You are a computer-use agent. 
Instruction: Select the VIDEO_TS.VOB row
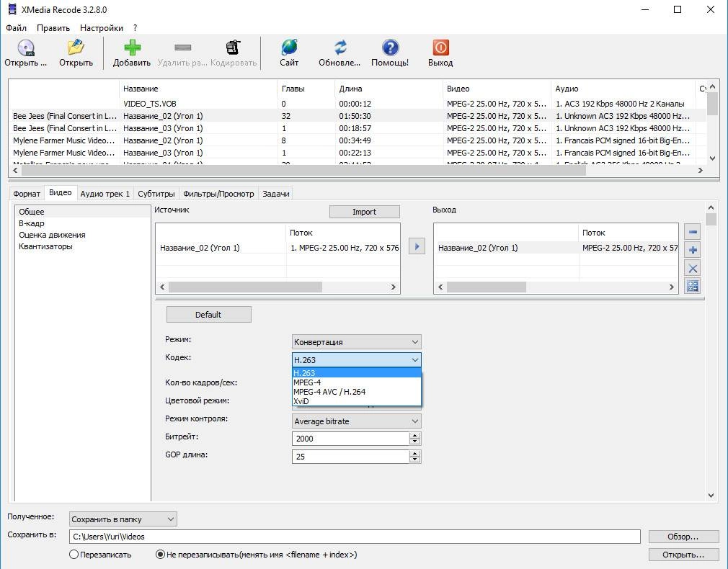tap(357, 104)
